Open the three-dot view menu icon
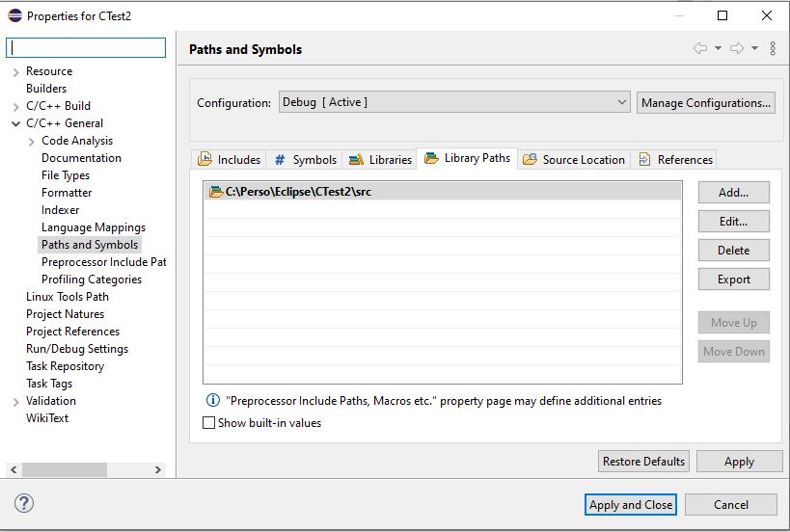 773,49
